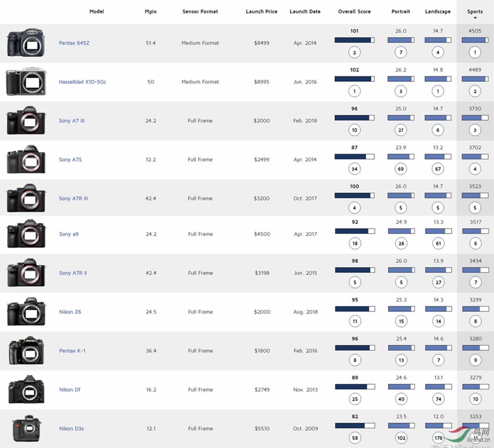Click overall rank badge 2 for Pentax 645Z
This screenshot has width=494, height=448.
click(354, 52)
